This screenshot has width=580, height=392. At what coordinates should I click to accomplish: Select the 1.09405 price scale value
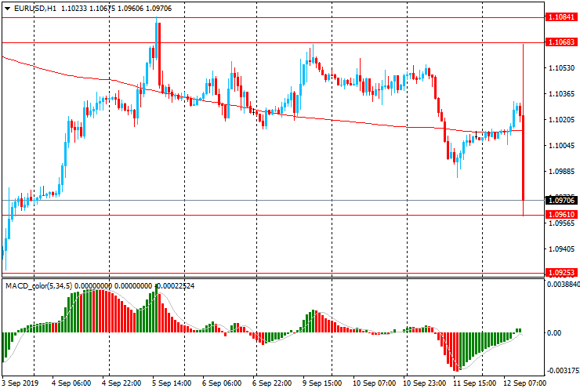click(x=562, y=249)
